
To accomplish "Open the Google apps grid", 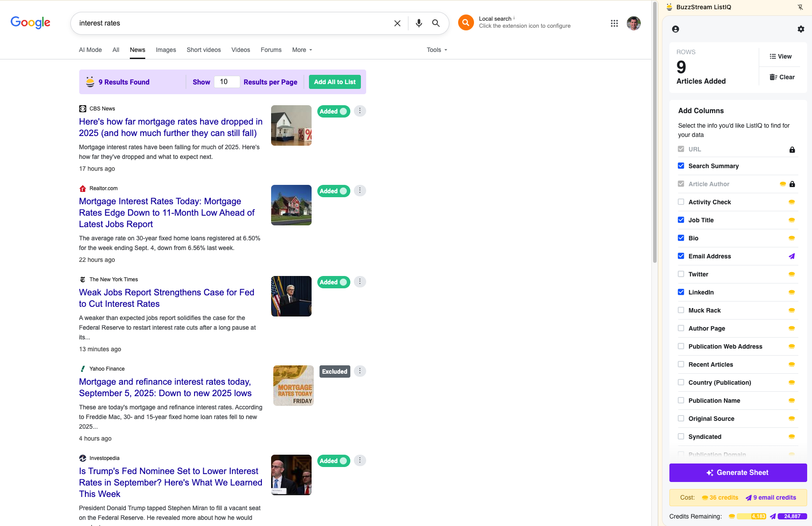I will [614, 23].
